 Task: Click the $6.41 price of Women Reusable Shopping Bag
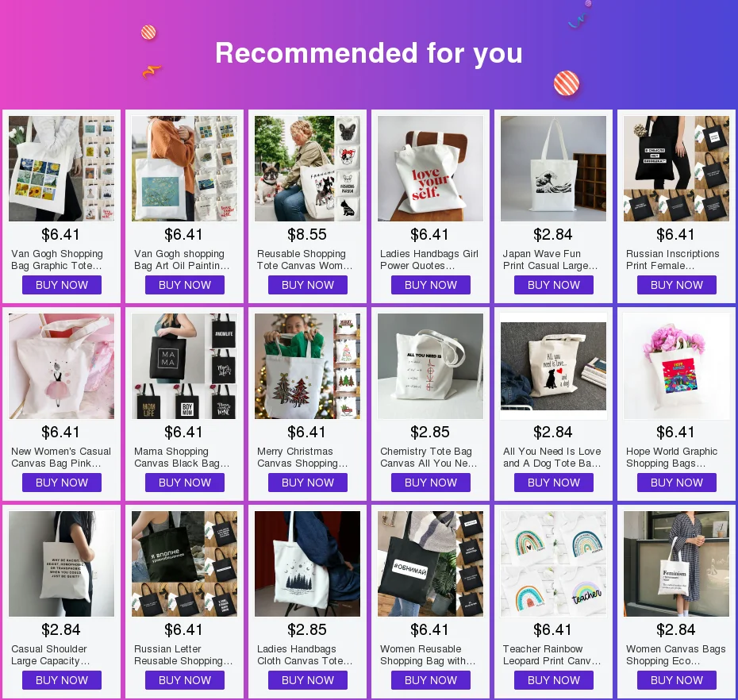tap(430, 630)
